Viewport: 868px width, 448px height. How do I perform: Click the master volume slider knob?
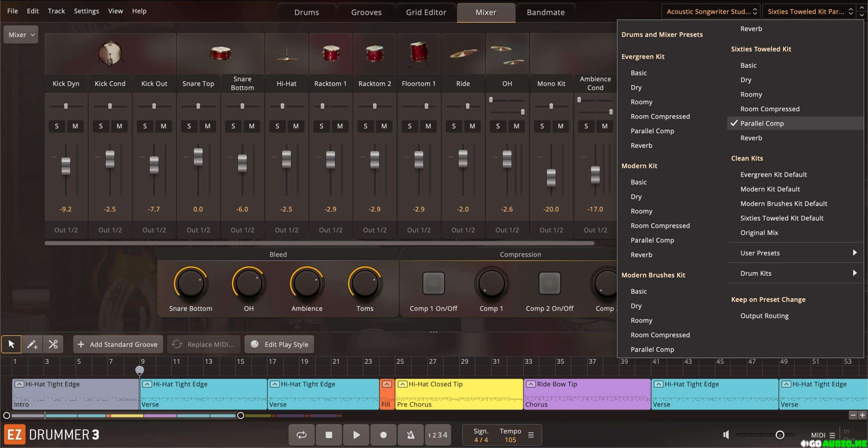[780, 435]
